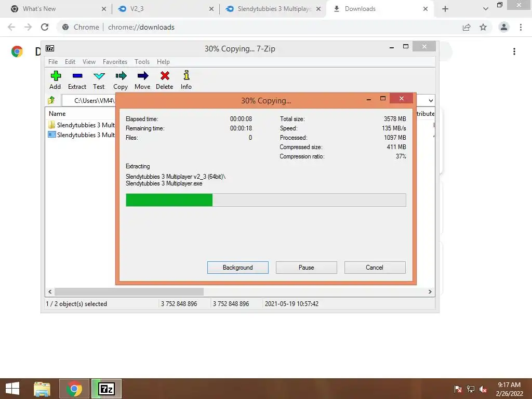Cancel the copying operation
532x399 pixels.
375,268
